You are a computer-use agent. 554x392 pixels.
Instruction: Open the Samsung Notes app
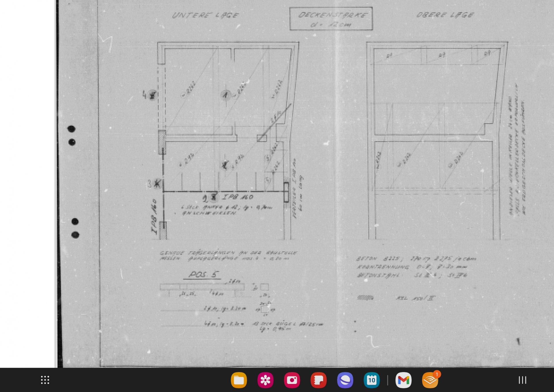[x=318, y=380]
